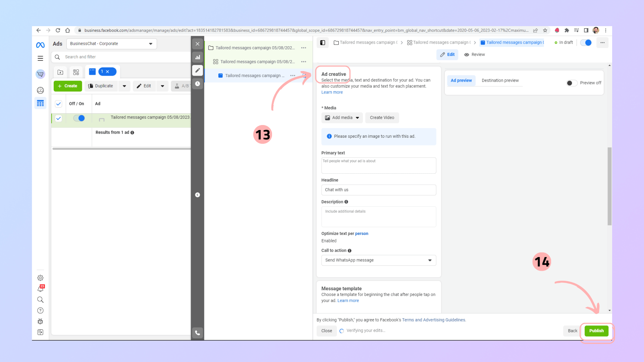The height and width of the screenshot is (362, 644).
Task: Click the notifications bell icon in sidebar
Action: 40,289
